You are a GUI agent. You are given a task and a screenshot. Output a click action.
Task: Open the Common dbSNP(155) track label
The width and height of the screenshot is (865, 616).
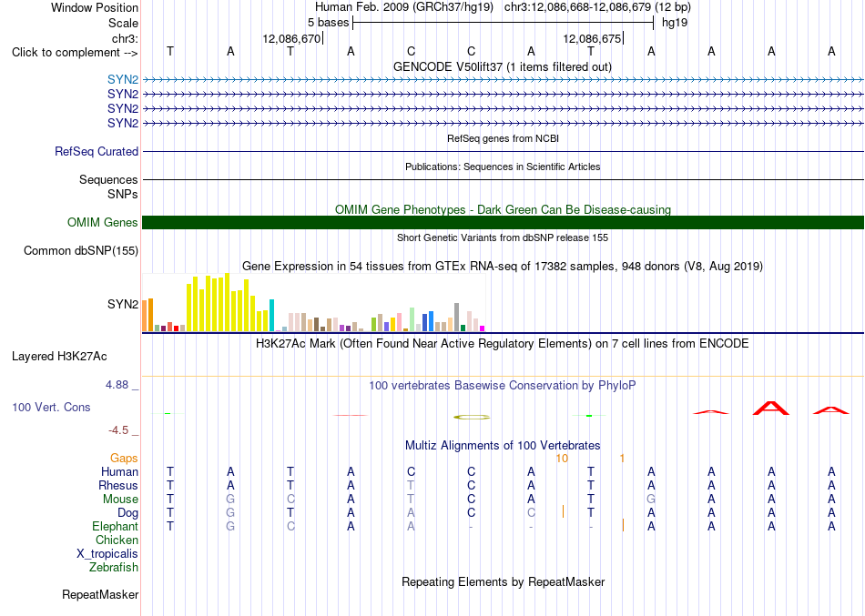click(81, 250)
